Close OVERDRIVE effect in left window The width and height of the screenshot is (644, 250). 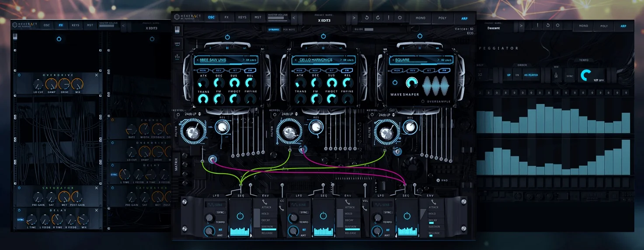pyautogui.click(x=97, y=75)
